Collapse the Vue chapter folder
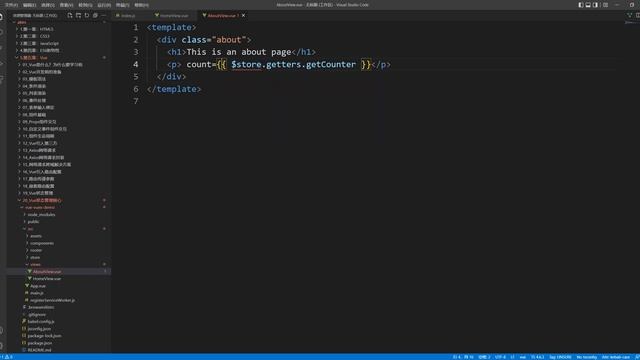The height and width of the screenshot is (360, 640). pos(58,58)
